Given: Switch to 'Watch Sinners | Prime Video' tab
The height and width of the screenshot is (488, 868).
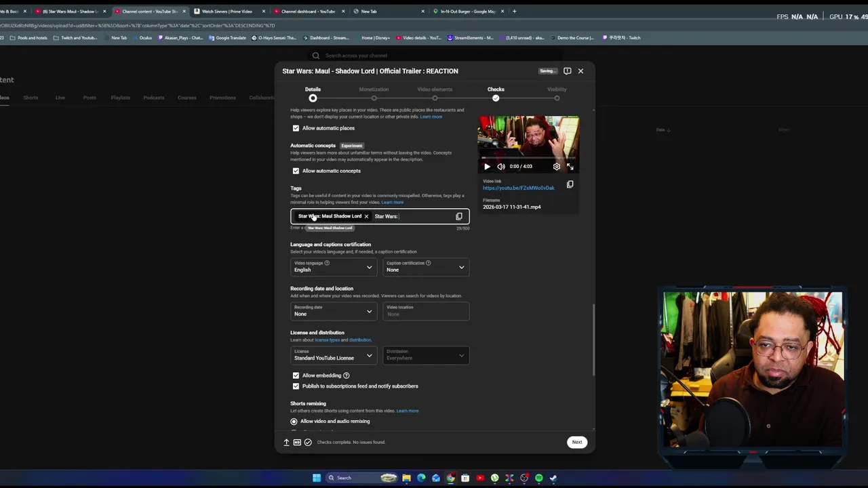Looking at the screenshot, I should coord(228,11).
